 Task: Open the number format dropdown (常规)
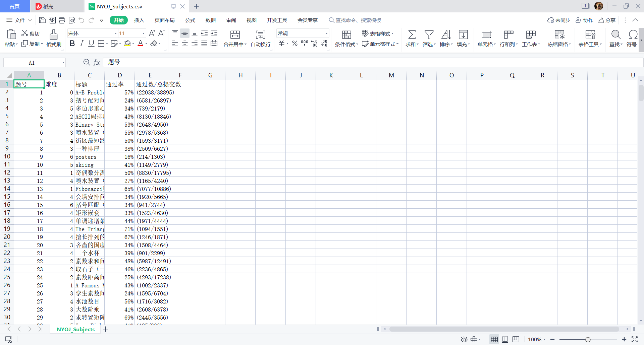click(326, 33)
